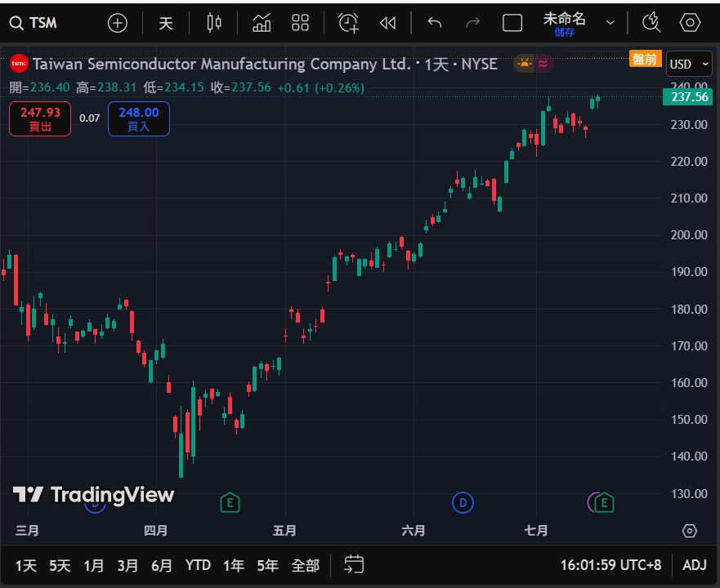Open the USD currency dropdown

(x=689, y=64)
